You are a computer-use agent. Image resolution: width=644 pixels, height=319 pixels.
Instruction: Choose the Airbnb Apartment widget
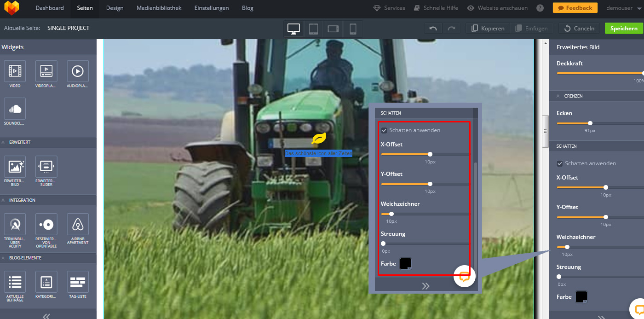click(x=77, y=225)
